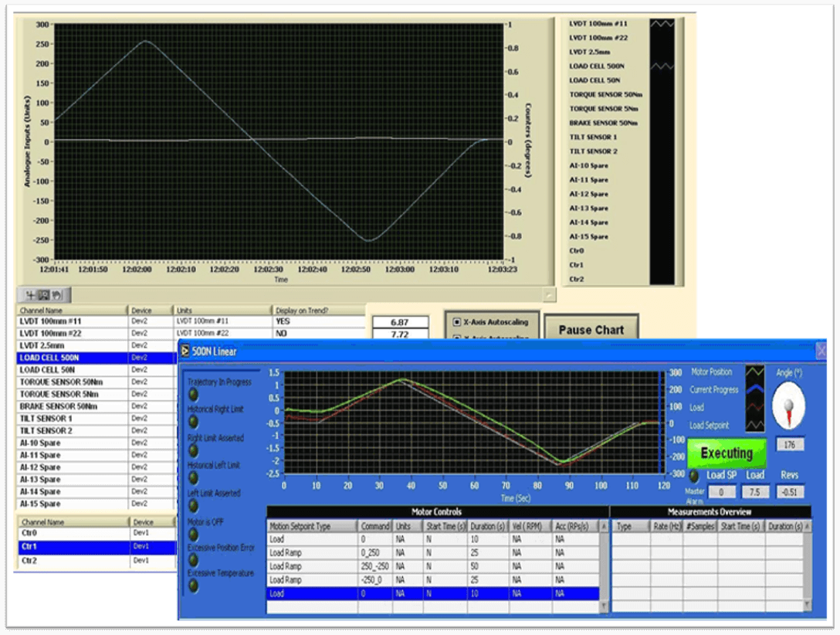Click the Current Progress plot legend icon
840x635 pixels.
click(755, 390)
